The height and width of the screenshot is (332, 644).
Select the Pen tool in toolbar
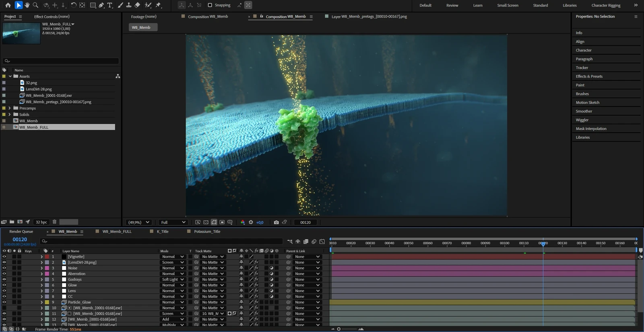click(x=101, y=5)
